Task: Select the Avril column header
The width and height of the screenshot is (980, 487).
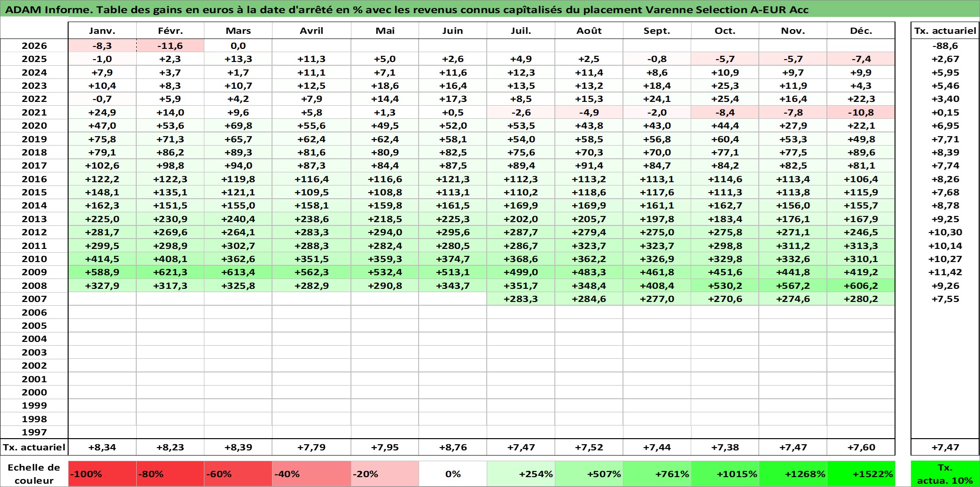Action: tap(311, 31)
